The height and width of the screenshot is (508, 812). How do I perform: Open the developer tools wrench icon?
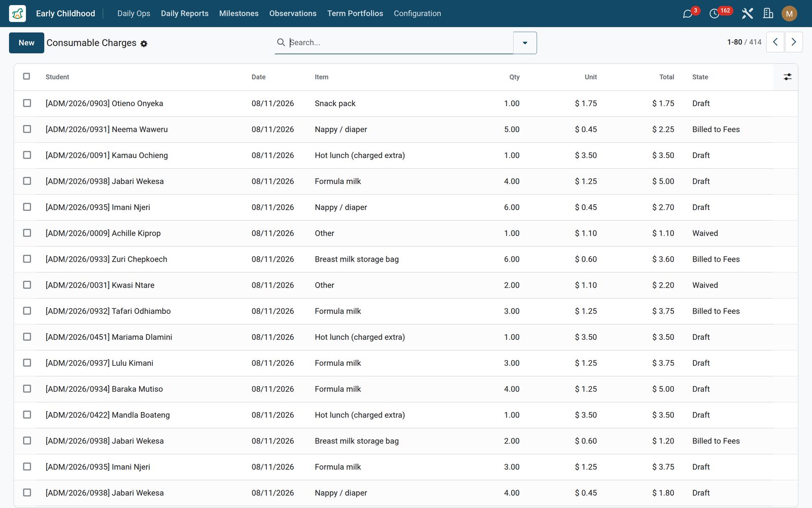tap(747, 14)
